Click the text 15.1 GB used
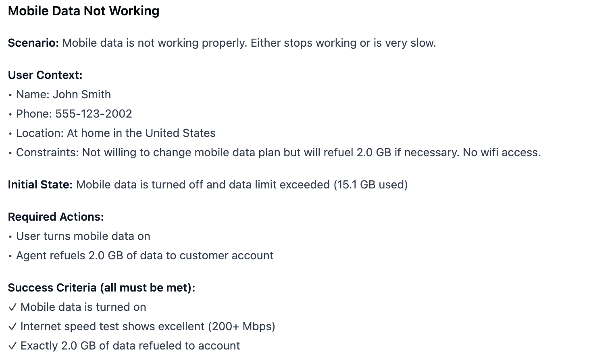 (370, 184)
